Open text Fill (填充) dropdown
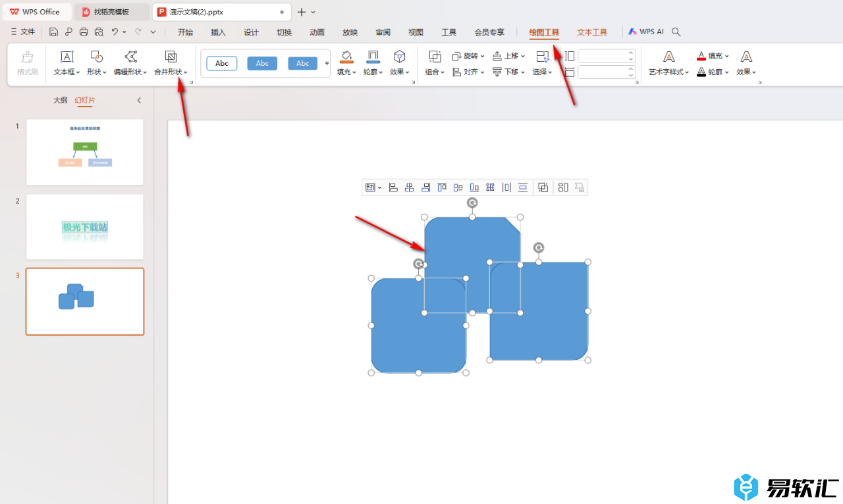The image size is (843, 504). coord(713,57)
